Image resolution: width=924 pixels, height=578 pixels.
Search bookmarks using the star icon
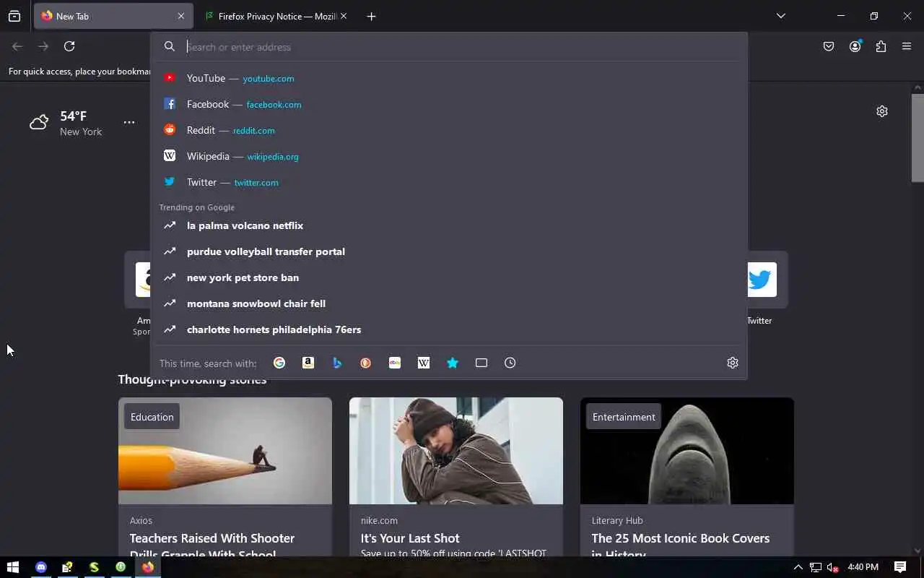coord(453,363)
